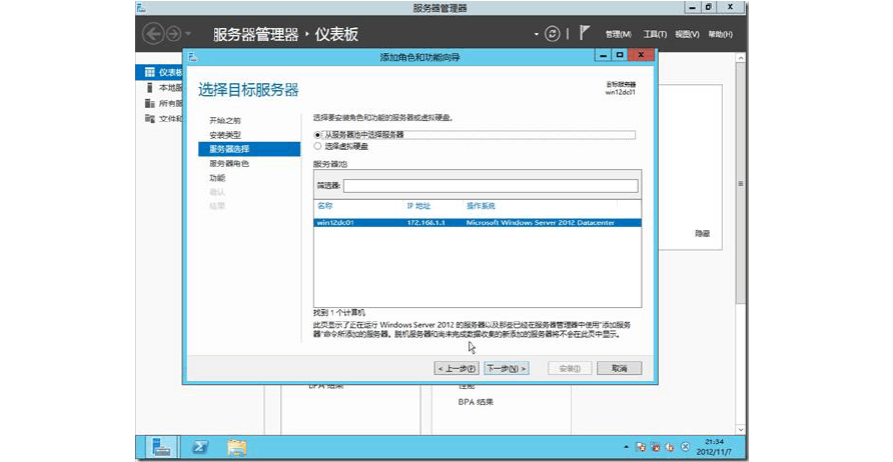
Task: Open File Explorer folder icon in taskbar
Action: (236, 447)
